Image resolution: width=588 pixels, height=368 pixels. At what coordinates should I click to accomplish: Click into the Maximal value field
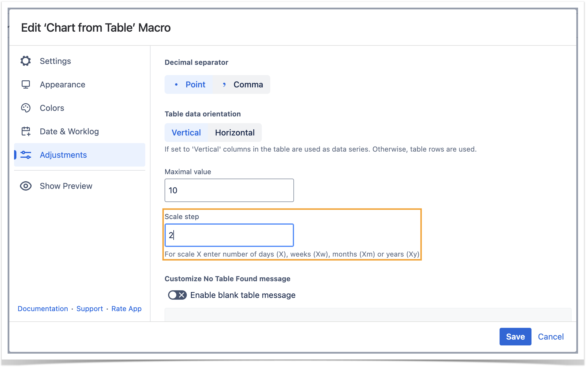(229, 190)
